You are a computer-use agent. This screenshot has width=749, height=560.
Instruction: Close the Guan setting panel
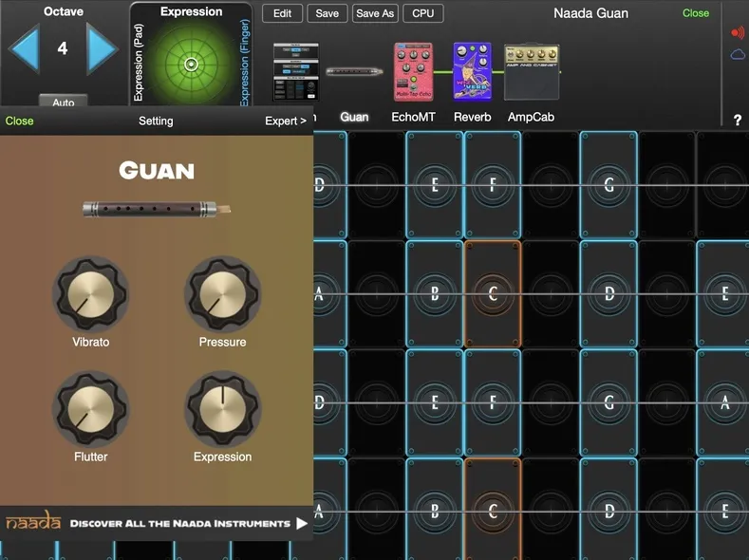click(x=19, y=121)
